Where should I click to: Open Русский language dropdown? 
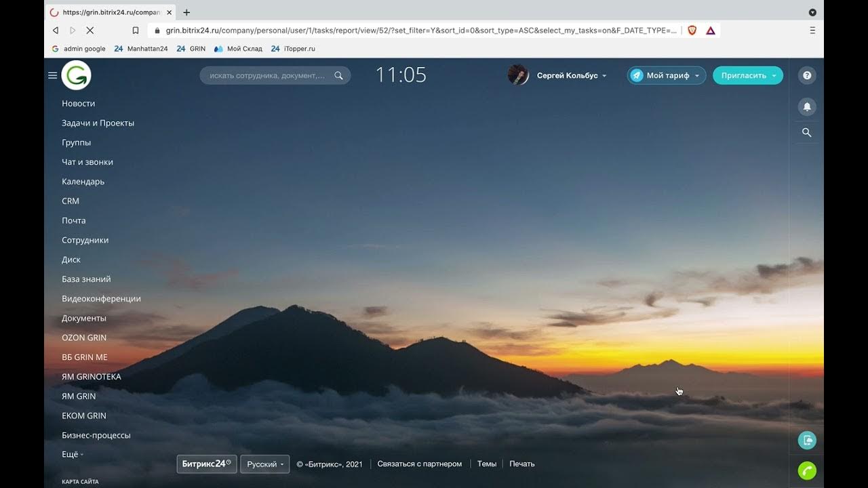265,464
